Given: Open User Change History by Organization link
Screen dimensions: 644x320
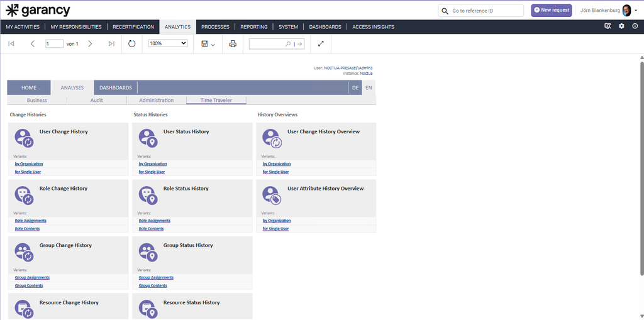Looking at the screenshot, I should pyautogui.click(x=29, y=163).
